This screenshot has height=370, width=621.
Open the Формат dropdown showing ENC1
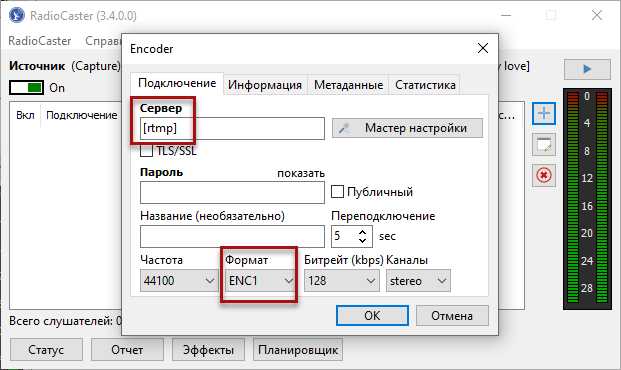click(x=260, y=281)
